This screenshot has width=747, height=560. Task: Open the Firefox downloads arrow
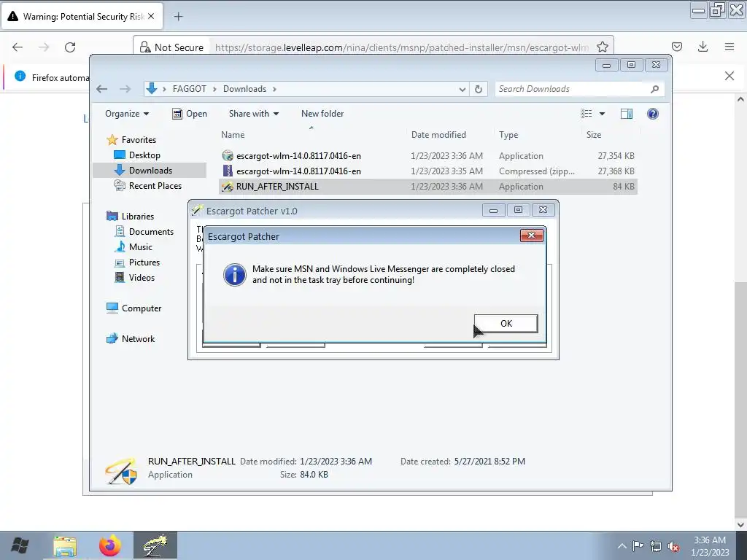703,47
